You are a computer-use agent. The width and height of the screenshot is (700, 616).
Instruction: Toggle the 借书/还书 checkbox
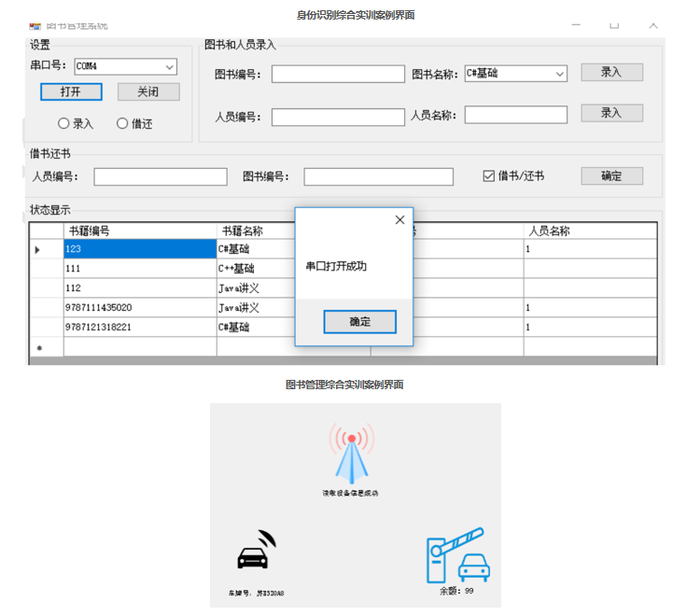tap(489, 175)
